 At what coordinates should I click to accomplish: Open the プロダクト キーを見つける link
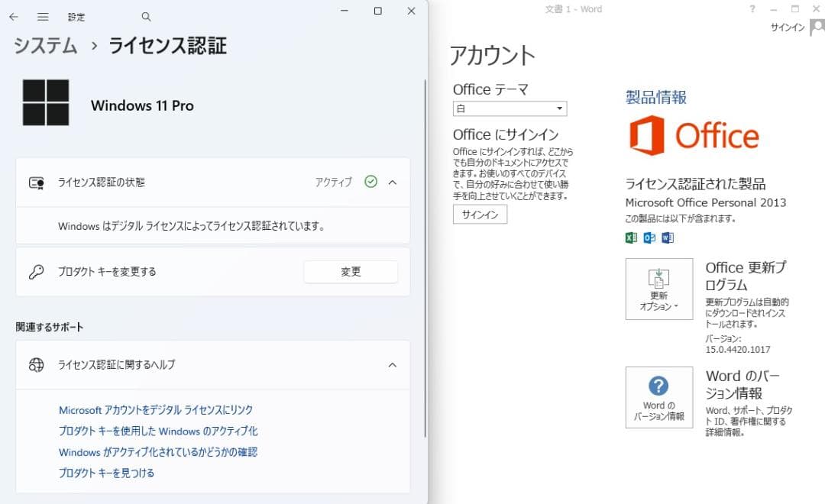point(106,473)
